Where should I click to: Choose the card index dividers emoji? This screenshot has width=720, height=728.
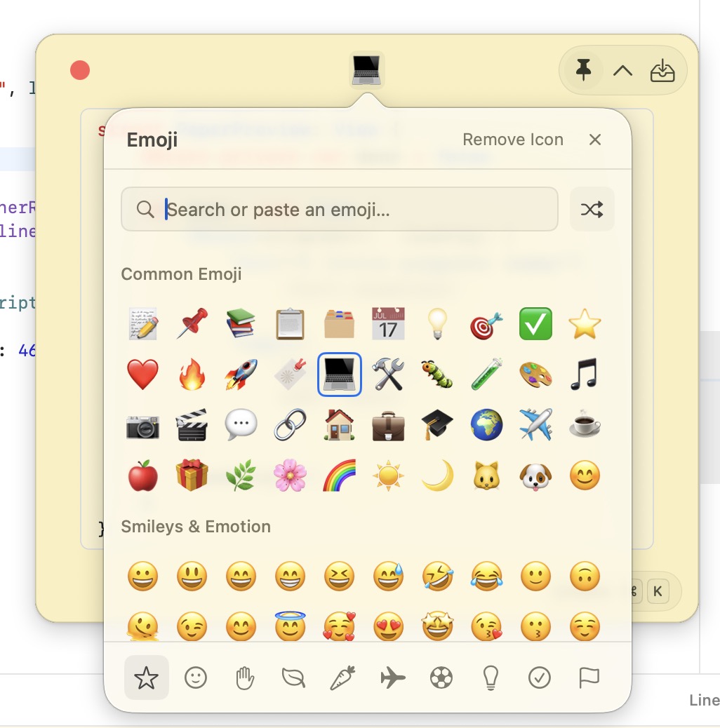340,323
